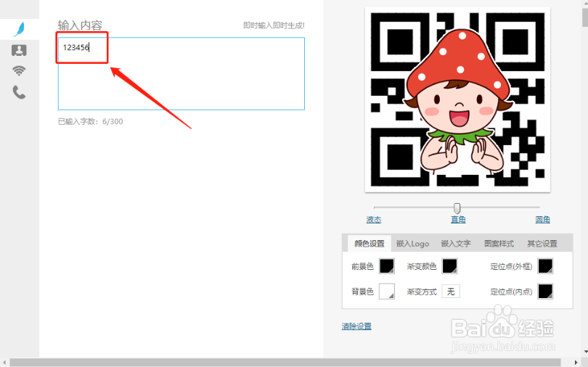588x367 pixels.
Task: Click the 已输入字数: 6/300 counter text
Action: tap(90, 121)
